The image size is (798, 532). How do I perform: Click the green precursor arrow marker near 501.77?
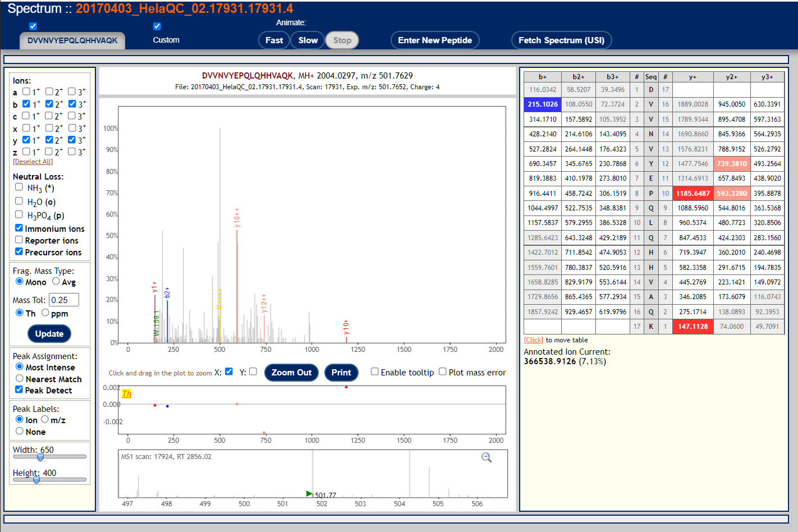pyautogui.click(x=309, y=493)
